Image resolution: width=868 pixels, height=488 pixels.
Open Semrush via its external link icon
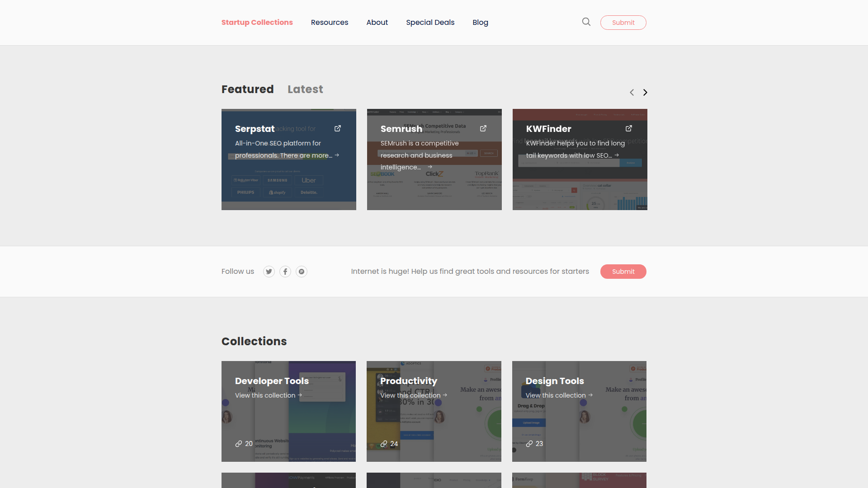(483, 128)
